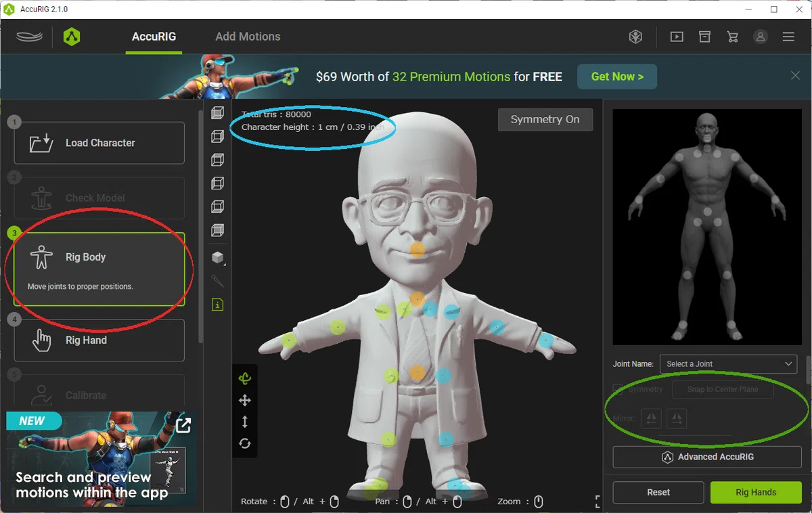
Task: Click the fullscreen expand corner icon
Action: click(x=598, y=501)
